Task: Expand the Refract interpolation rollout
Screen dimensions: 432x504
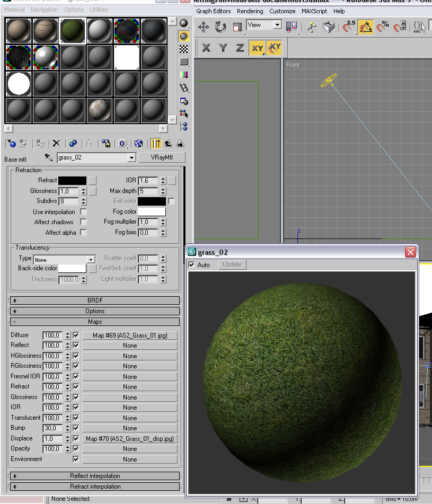Action: coord(95,487)
